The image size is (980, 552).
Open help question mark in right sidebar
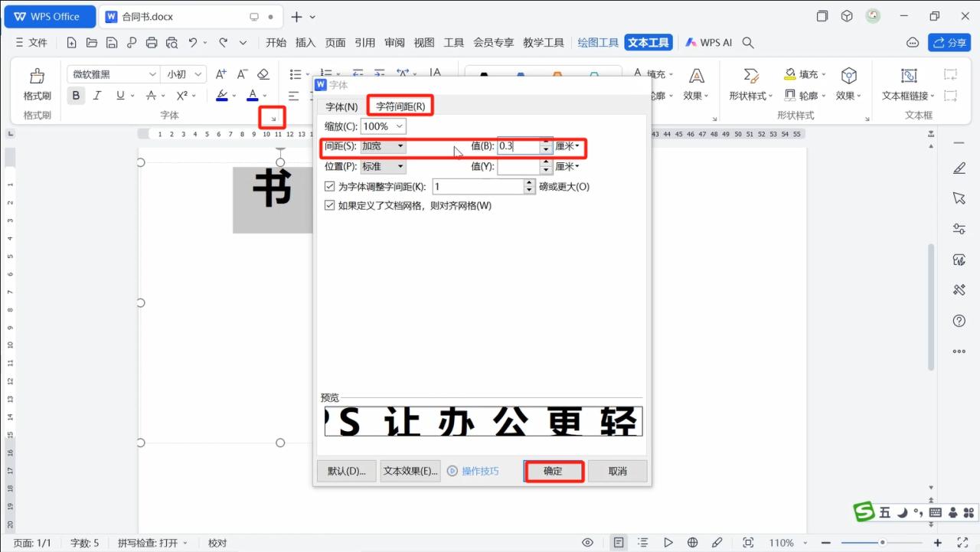point(959,321)
